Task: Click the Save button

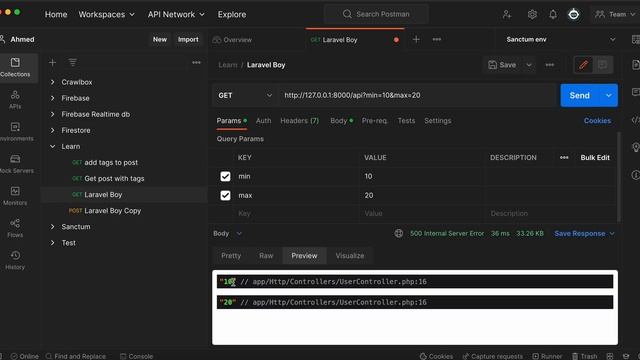Action: pyautogui.click(x=503, y=65)
